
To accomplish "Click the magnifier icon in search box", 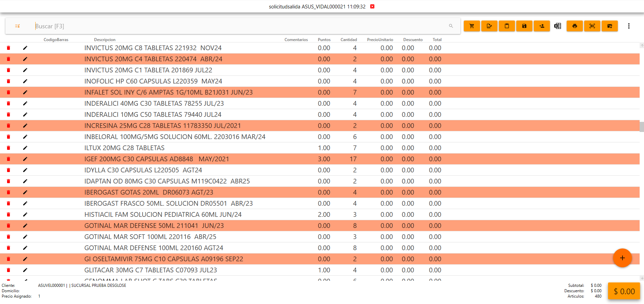I will click(451, 26).
